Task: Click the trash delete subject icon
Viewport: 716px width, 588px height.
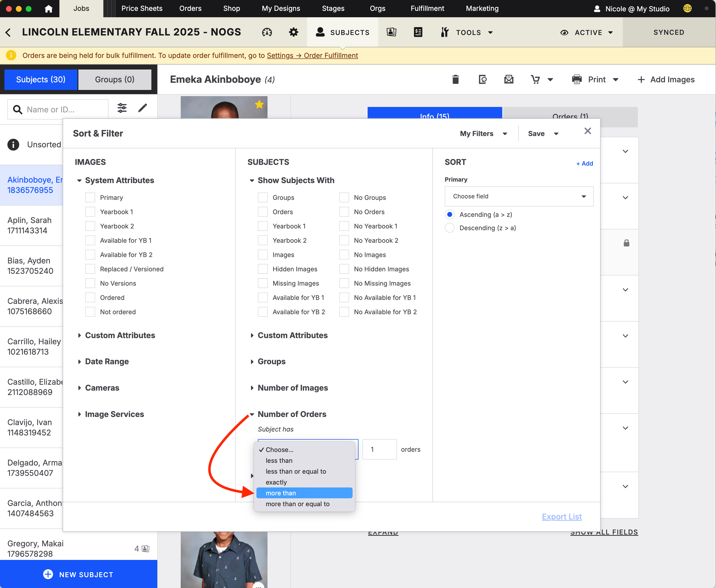Action: (455, 80)
